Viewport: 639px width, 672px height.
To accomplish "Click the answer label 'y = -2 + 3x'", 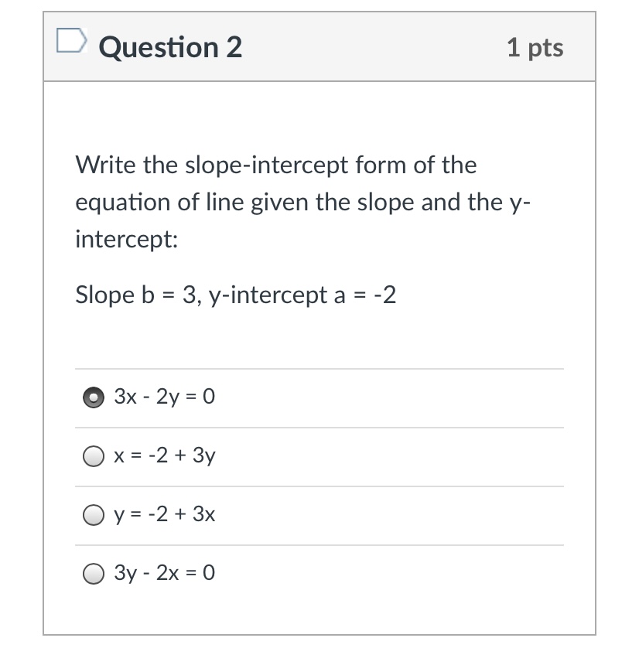I will coord(164,514).
